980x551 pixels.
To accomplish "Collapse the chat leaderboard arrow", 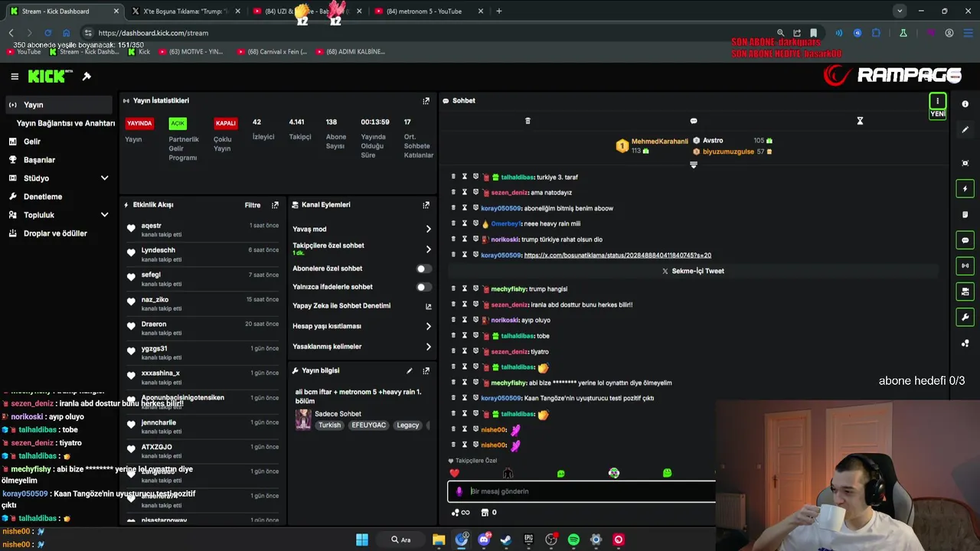I will click(x=694, y=165).
